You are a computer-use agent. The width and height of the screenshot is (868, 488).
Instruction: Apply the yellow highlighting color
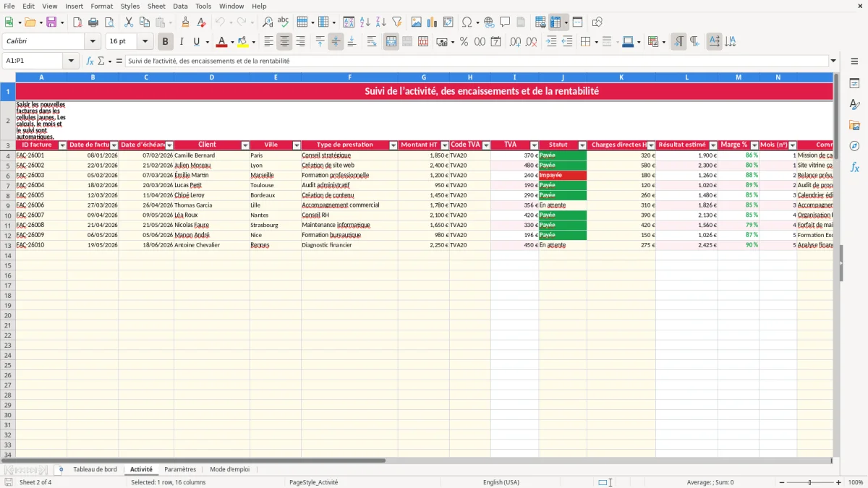tap(243, 42)
